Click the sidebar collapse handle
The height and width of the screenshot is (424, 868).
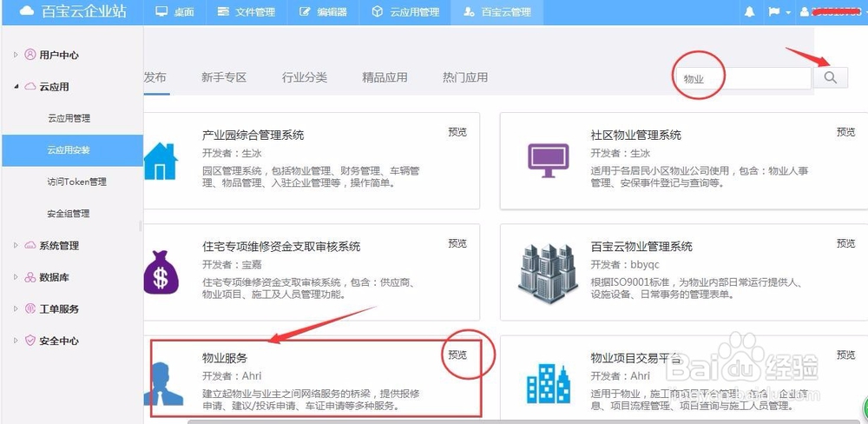coord(141,226)
